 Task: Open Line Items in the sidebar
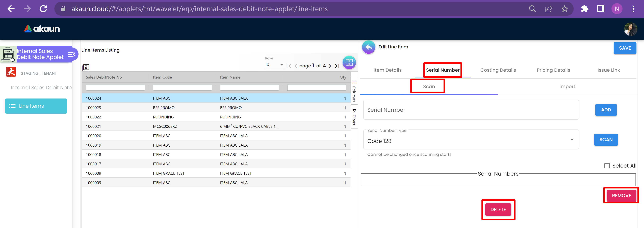pos(36,106)
